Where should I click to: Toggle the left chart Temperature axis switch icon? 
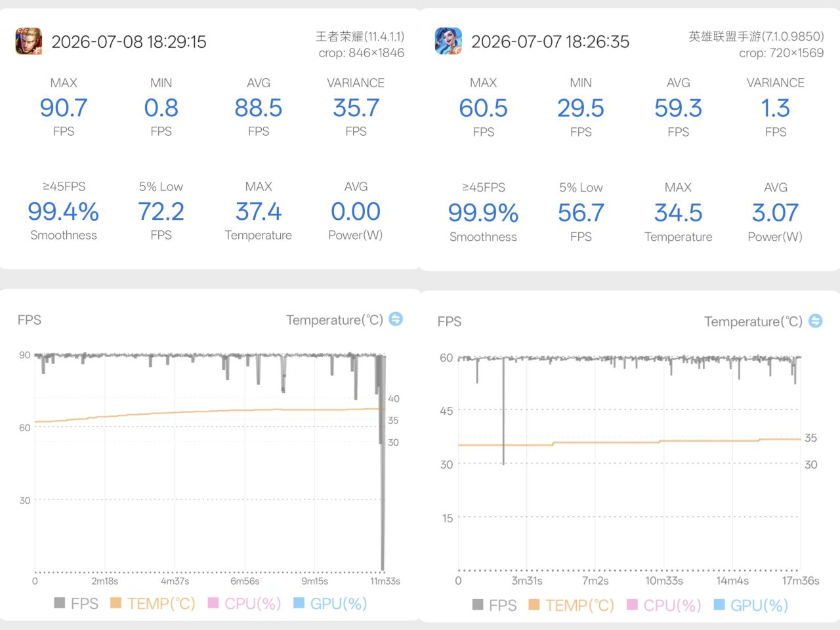click(x=396, y=319)
